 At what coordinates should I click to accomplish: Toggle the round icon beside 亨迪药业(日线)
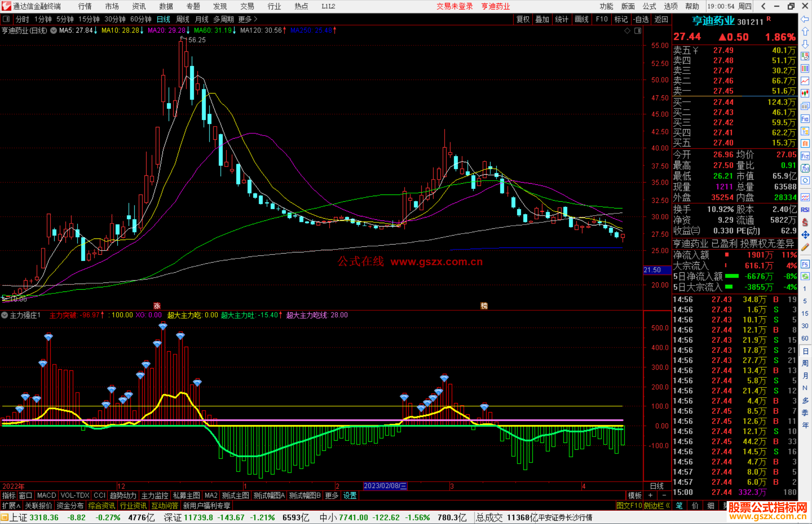pyautogui.click(x=53, y=30)
